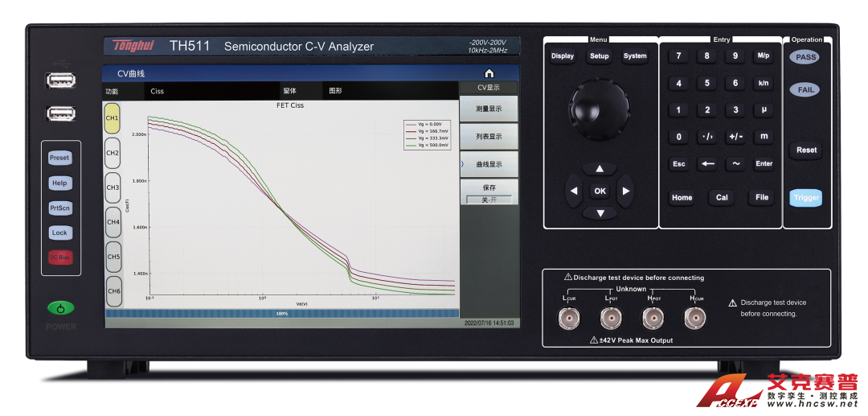
Task: Open the 窗体 图形 window selector
Action: coord(335,91)
